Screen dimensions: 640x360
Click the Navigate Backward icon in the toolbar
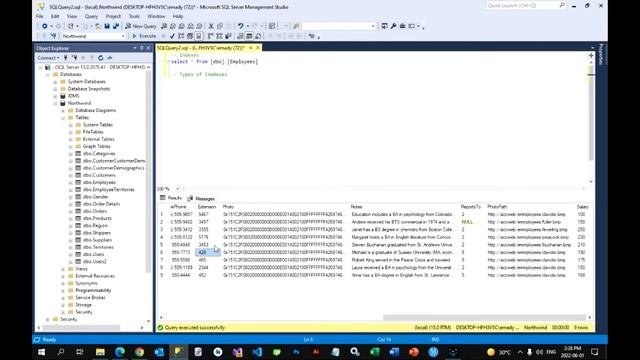pyautogui.click(x=44, y=26)
